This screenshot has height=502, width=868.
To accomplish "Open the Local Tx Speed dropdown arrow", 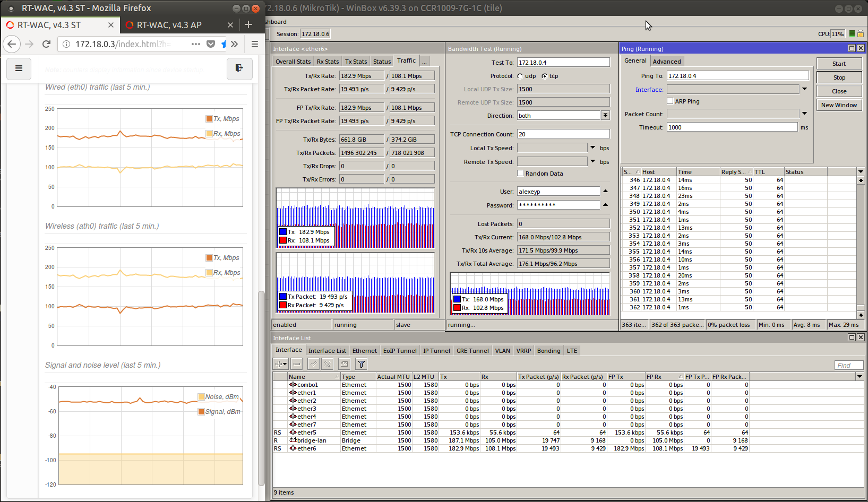I will tap(593, 148).
